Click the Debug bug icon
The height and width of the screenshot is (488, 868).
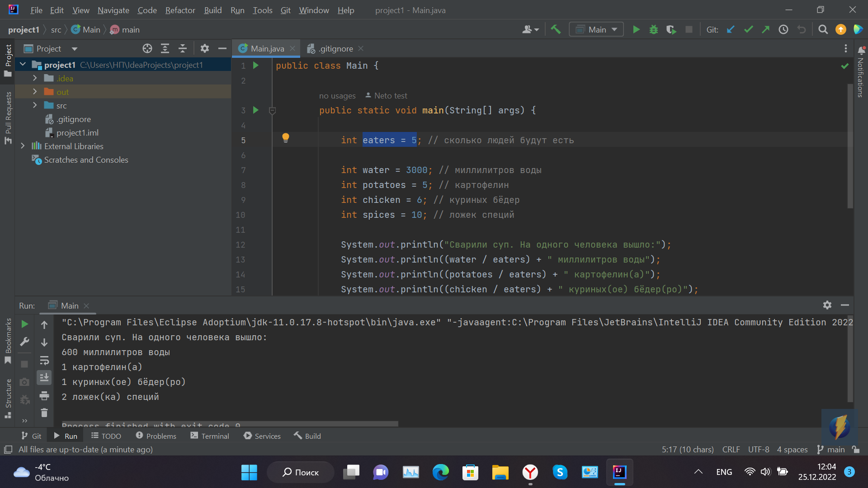coord(654,30)
